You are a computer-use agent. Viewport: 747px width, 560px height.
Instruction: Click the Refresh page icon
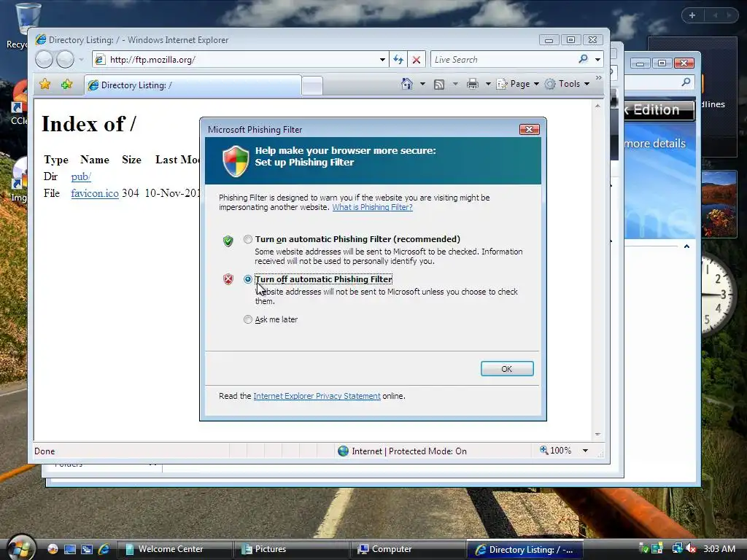[398, 60]
